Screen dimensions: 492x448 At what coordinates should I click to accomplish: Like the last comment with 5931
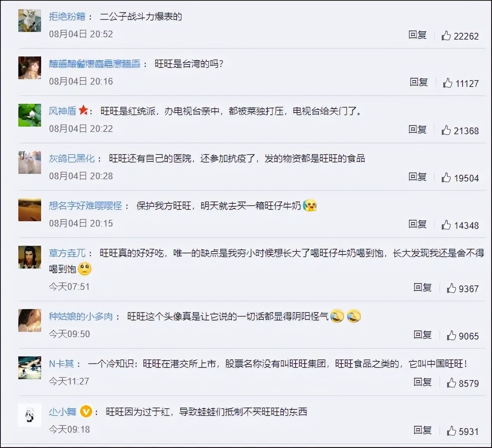point(451,431)
